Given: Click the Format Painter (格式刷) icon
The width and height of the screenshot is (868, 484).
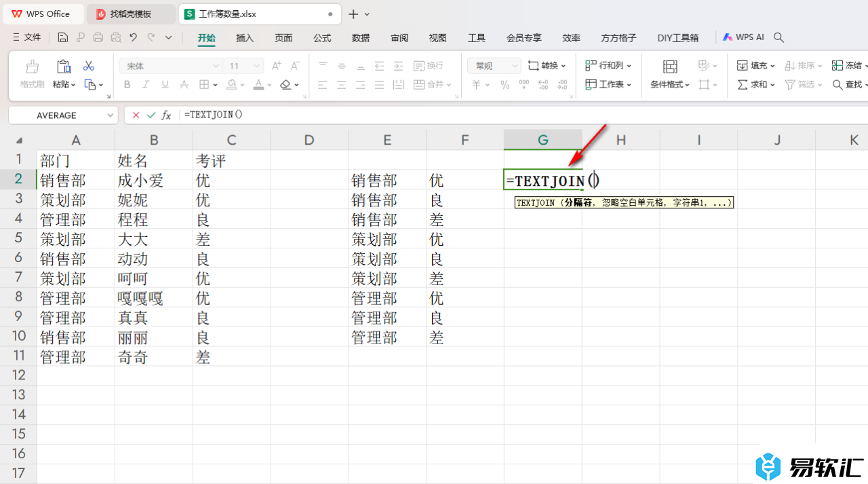Looking at the screenshot, I should click(32, 67).
